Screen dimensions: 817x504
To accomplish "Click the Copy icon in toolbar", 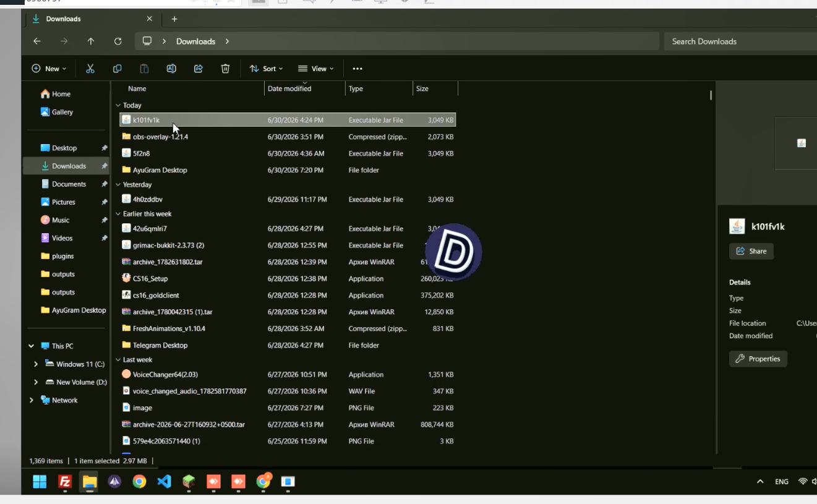I will [x=118, y=69].
